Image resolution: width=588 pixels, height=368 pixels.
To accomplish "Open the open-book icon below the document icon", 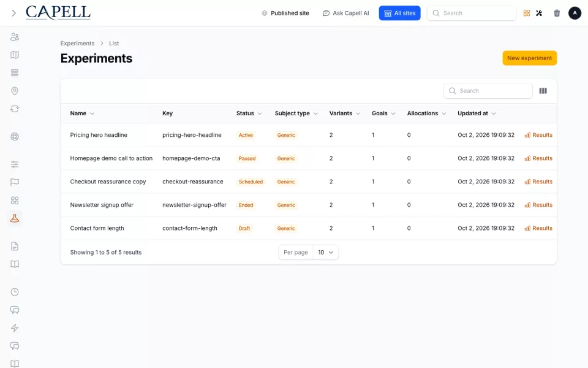I will pyautogui.click(x=15, y=264).
